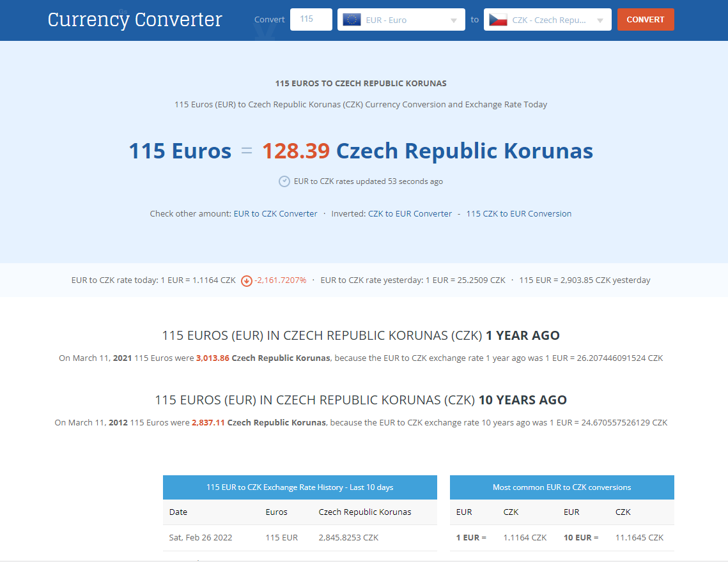Click the Exchange Rate History table header
The width and height of the screenshot is (728, 573).
point(300,487)
